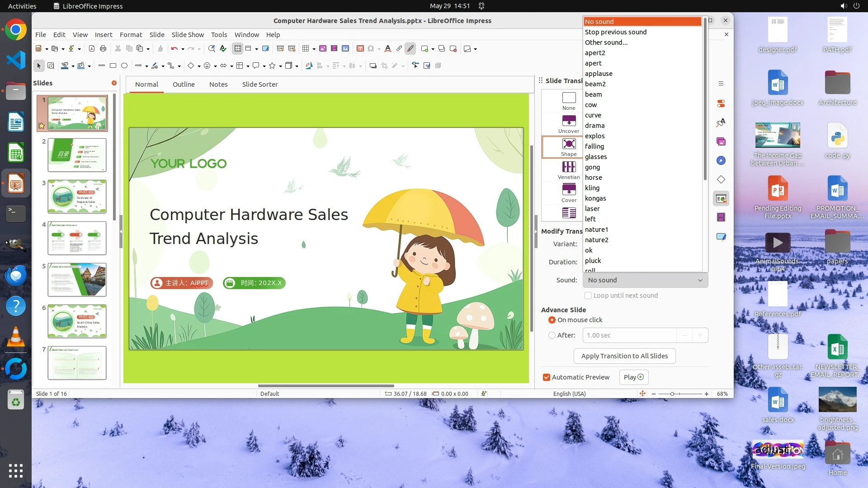This screenshot has width=868, height=488.
Task: Toggle the Automatic Preview checkbox
Action: pyautogui.click(x=547, y=377)
